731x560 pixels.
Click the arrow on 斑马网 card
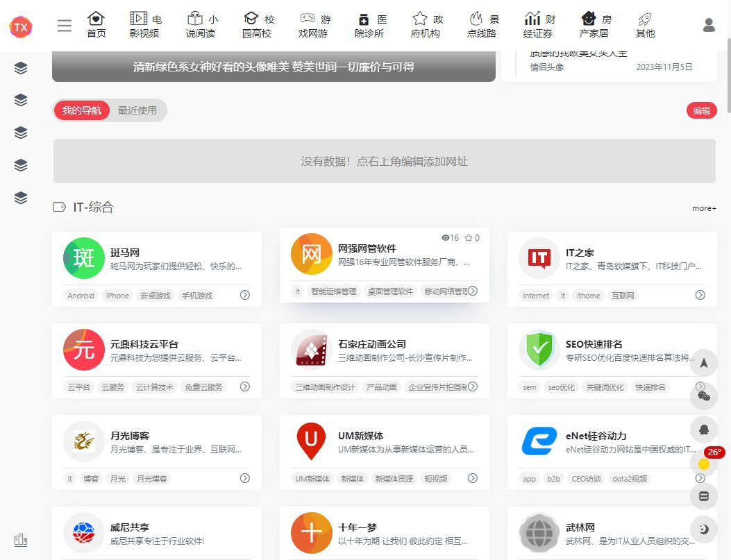[245, 295]
